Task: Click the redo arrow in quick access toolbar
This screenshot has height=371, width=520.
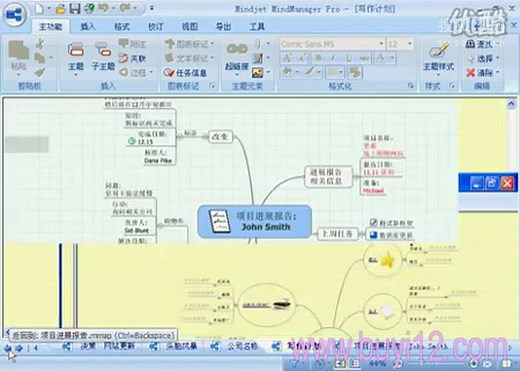Action: (x=125, y=8)
